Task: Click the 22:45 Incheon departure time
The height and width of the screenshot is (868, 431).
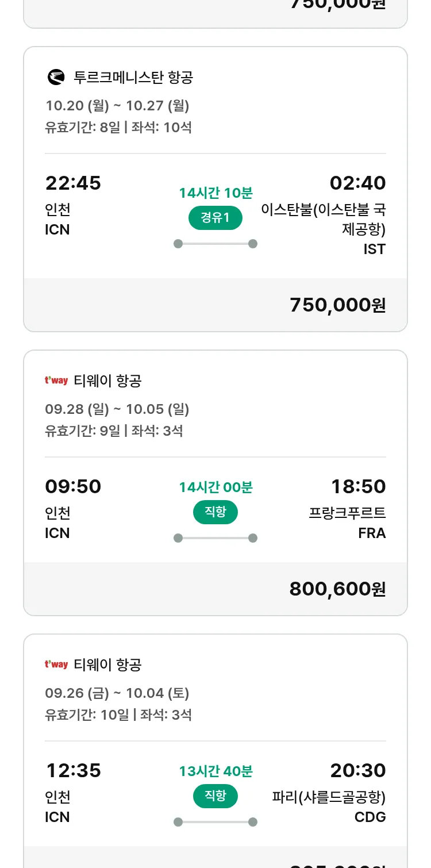Action: pyautogui.click(x=73, y=183)
